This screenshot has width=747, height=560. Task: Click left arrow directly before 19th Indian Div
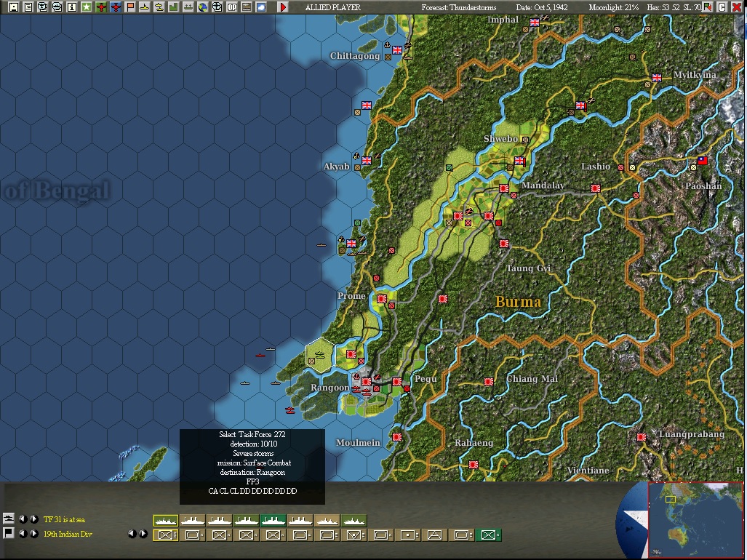tap(23, 534)
